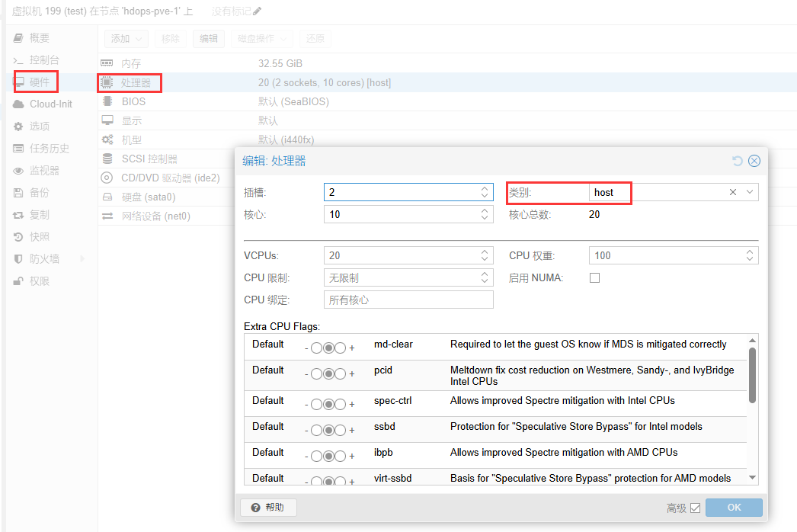The width and height of the screenshot is (797, 532).
Task: Enable the NUMA checkbox
Action: tap(595, 278)
